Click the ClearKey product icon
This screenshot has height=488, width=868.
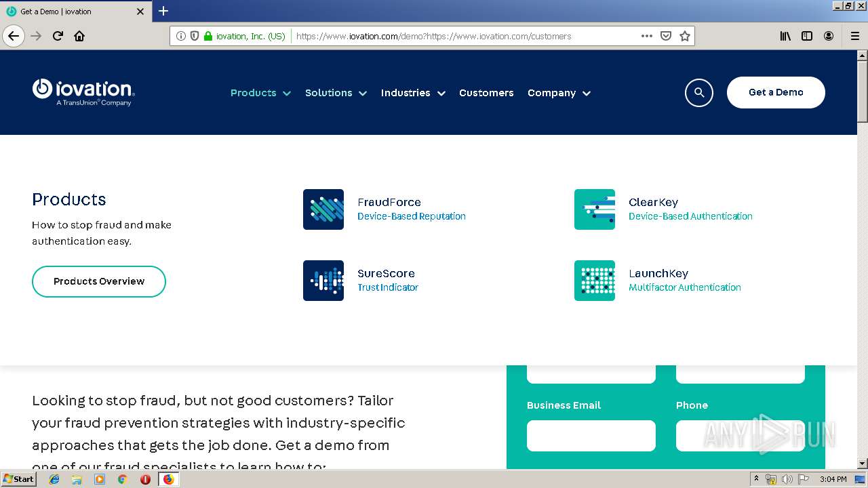pyautogui.click(x=595, y=209)
